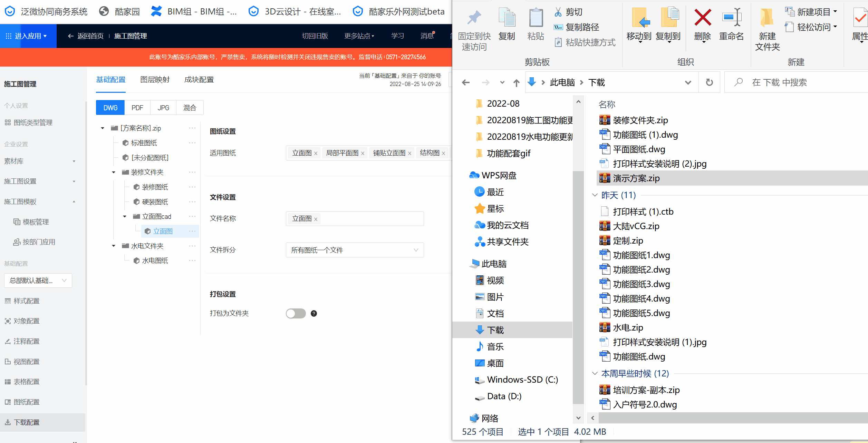Remove the 立面图 tag from 文件名称
Viewport: 868px width, 443px height.
(x=316, y=219)
